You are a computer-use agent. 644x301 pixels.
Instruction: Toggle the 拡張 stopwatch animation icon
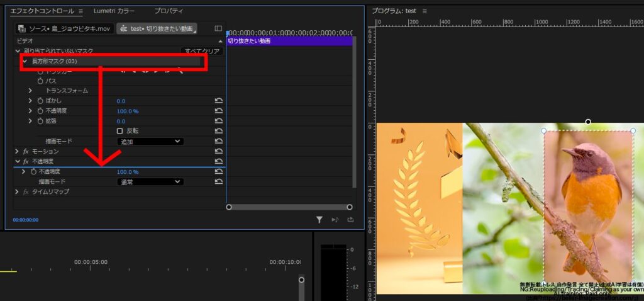40,121
